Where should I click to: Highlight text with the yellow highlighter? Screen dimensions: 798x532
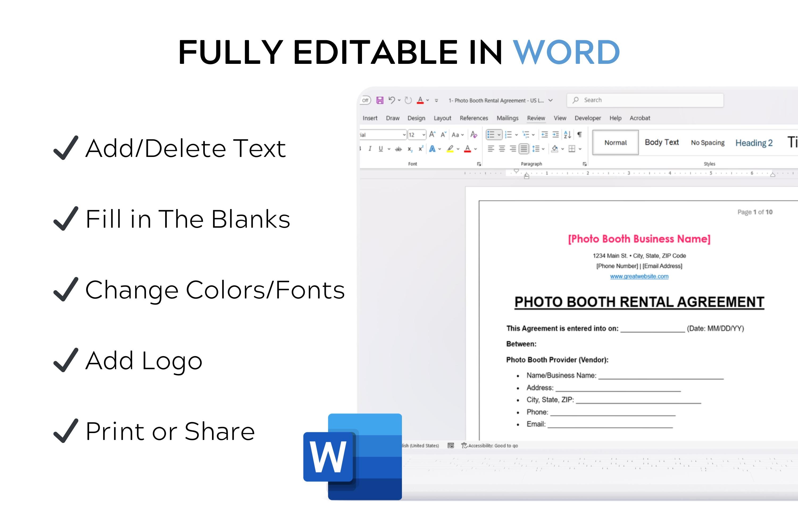[450, 149]
